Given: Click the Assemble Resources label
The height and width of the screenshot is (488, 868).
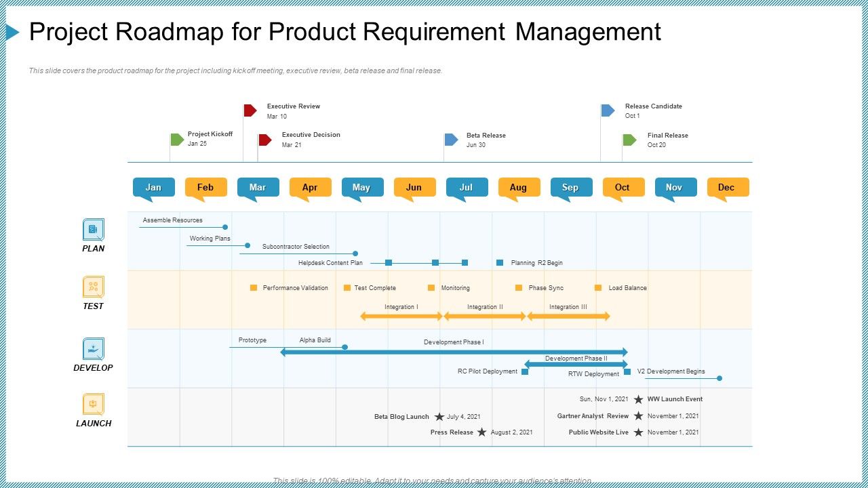Looking at the screenshot, I should point(173,220).
